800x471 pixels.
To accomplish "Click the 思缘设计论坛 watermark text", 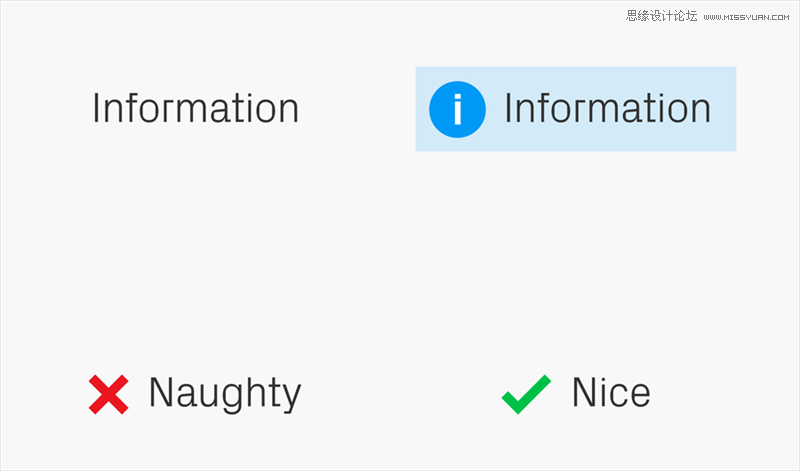I will tap(661, 16).
